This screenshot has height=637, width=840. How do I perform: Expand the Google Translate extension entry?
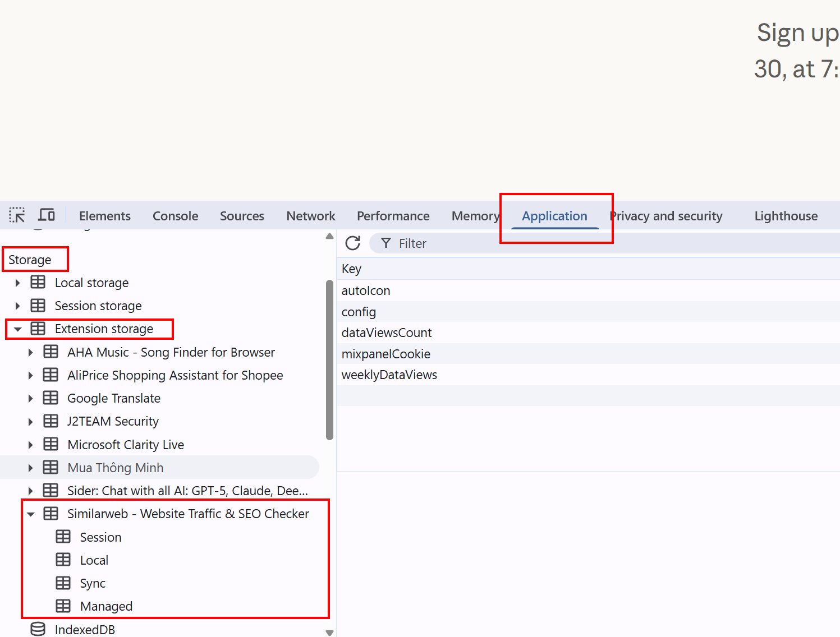coord(30,399)
